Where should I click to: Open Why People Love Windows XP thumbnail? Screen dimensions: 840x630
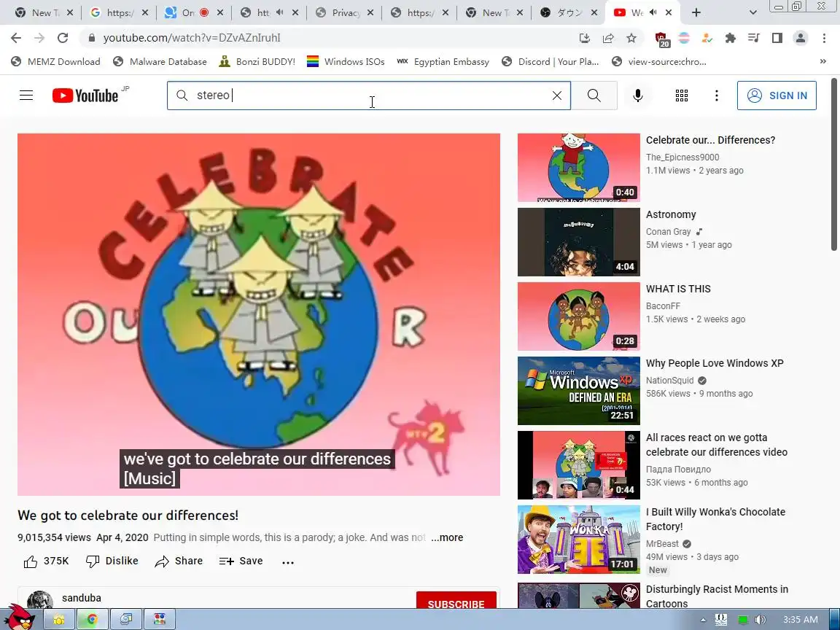coord(578,391)
